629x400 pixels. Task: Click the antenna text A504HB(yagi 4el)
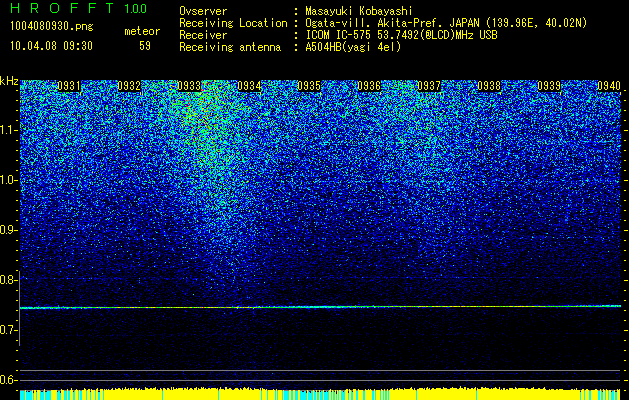tap(353, 47)
